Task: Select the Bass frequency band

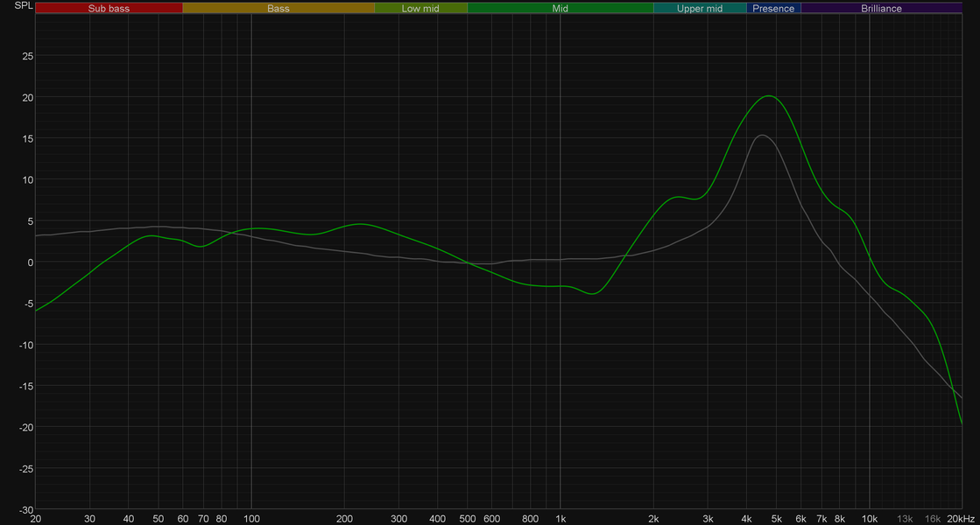Action: (x=278, y=8)
